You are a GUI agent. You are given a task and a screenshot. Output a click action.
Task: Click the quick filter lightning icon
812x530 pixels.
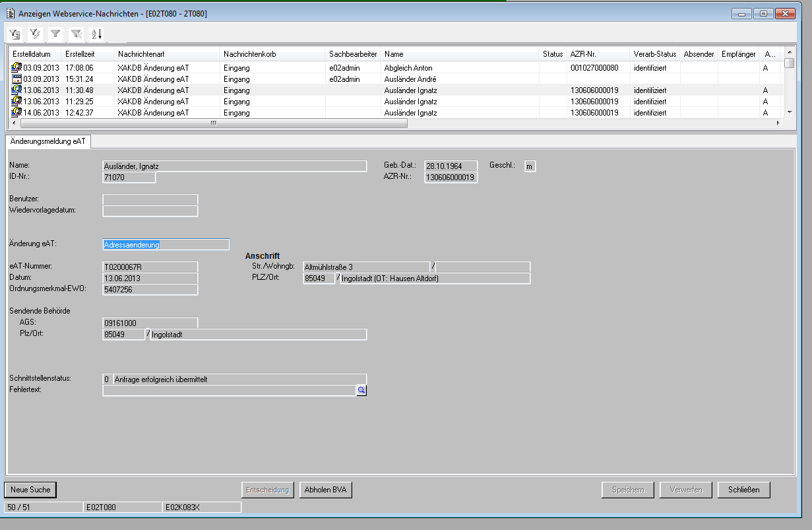tap(35, 34)
